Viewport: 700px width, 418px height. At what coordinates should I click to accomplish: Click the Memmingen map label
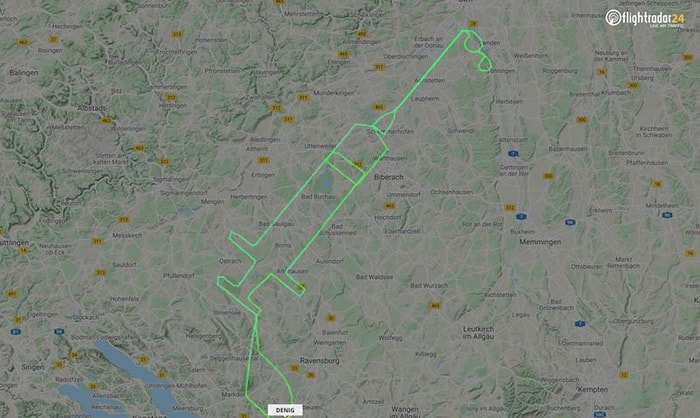tap(540, 242)
